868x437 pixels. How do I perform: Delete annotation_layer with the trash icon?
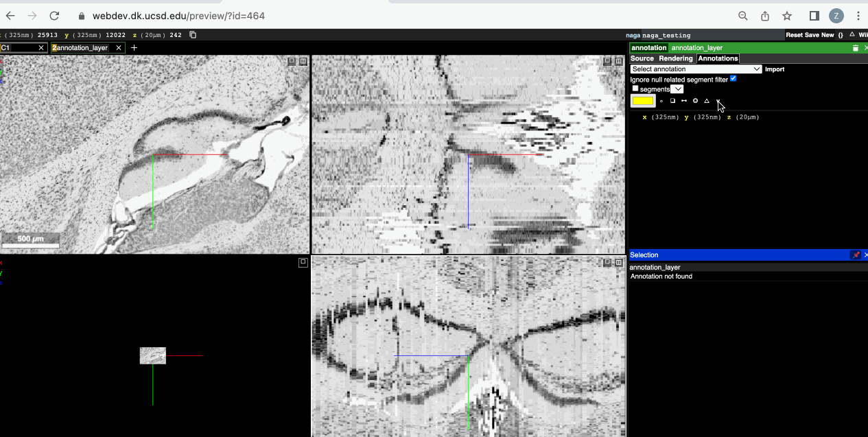pyautogui.click(x=856, y=48)
